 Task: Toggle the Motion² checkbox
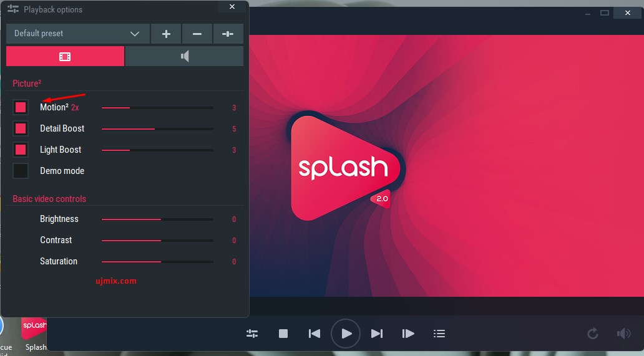(x=21, y=107)
